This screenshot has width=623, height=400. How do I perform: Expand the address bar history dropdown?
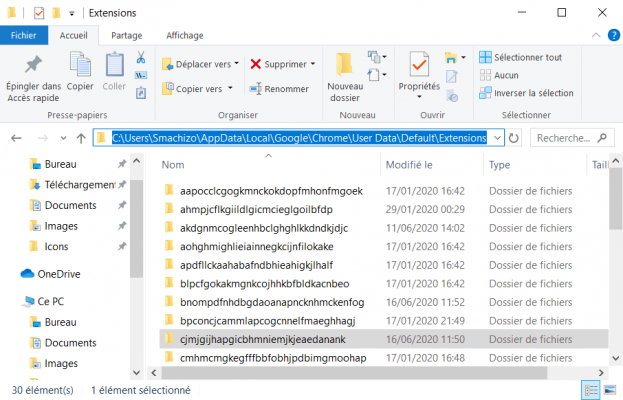tap(497, 138)
